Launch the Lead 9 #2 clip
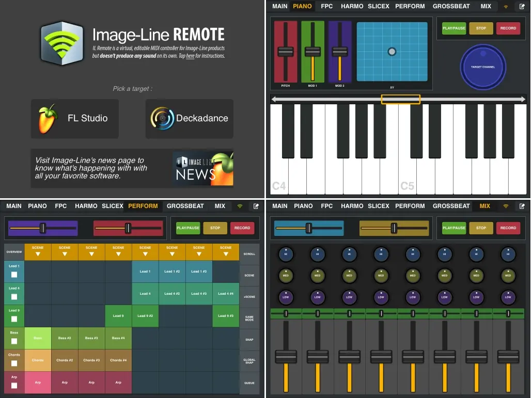 (x=145, y=315)
